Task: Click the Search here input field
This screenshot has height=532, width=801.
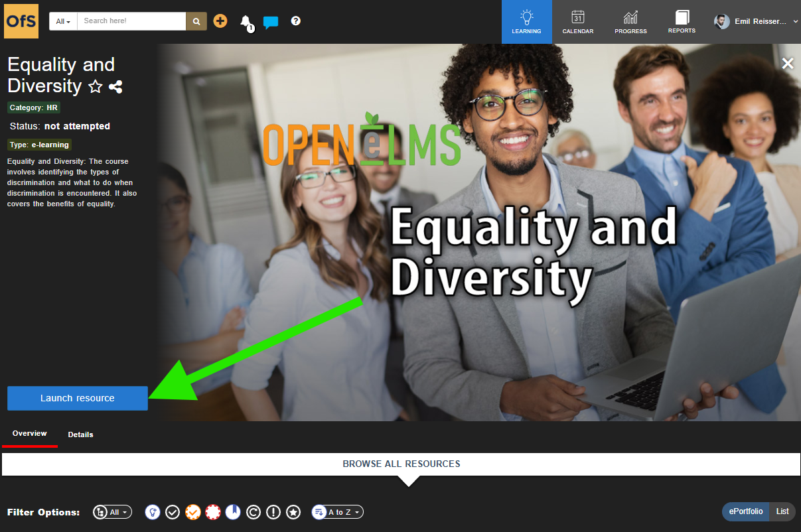Action: [x=131, y=21]
